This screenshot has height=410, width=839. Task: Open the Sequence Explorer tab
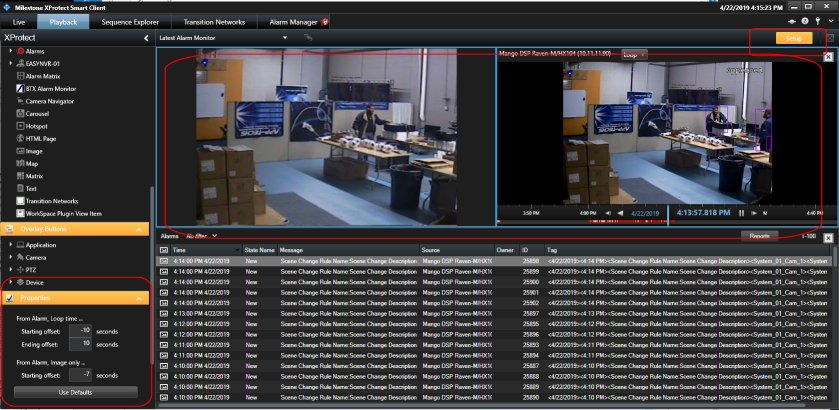130,22
